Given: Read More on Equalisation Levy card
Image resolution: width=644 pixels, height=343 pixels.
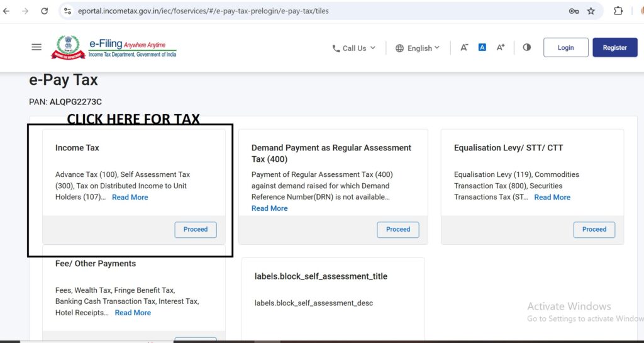Looking at the screenshot, I should click(x=552, y=197).
